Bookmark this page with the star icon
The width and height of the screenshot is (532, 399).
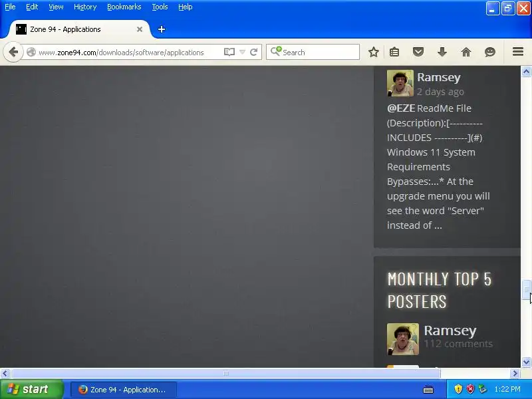pos(374,53)
